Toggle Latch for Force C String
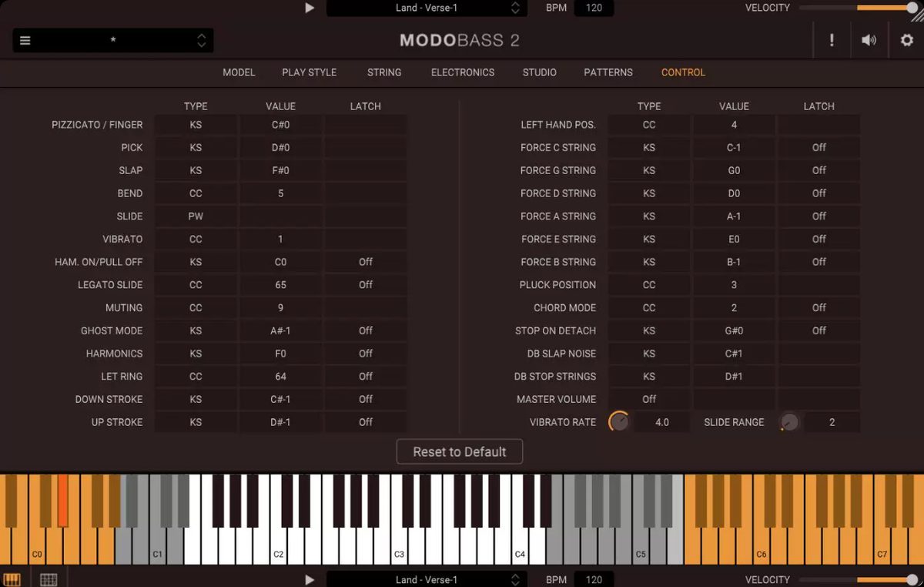This screenshot has height=587, width=924. click(x=819, y=147)
